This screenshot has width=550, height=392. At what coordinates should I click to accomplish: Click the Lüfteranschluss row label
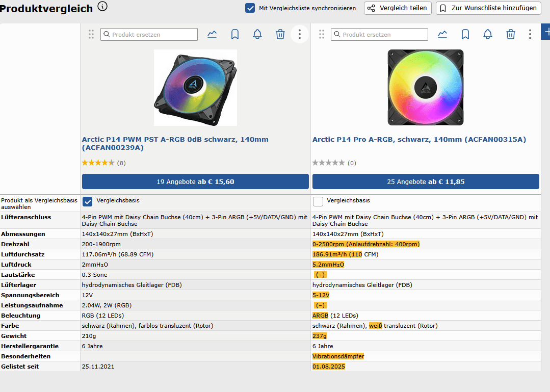pyautogui.click(x=26, y=217)
